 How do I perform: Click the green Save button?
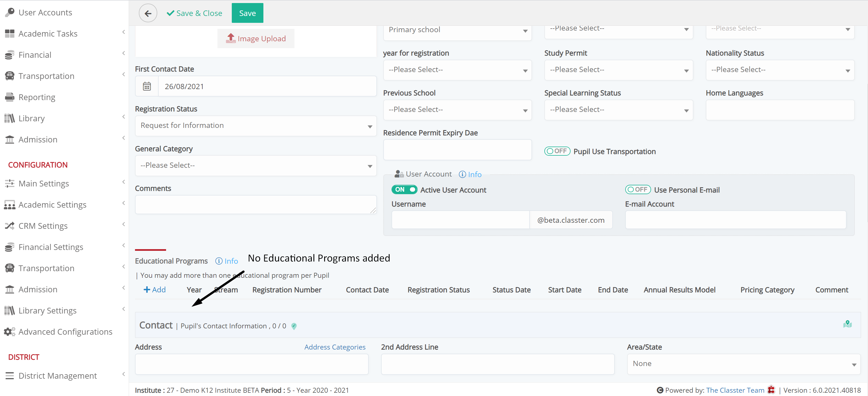247,13
